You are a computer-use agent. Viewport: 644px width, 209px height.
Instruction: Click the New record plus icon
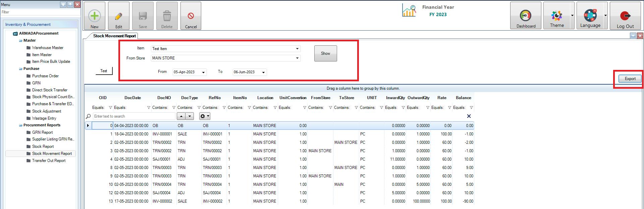pos(94,16)
